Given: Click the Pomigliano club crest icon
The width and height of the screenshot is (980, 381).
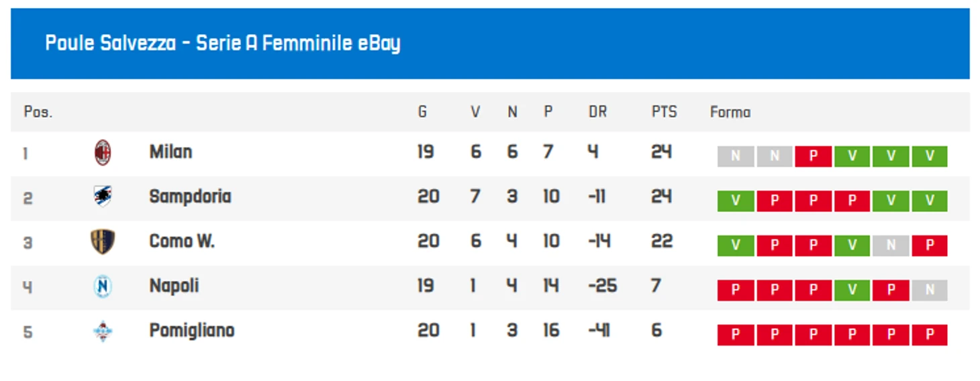Looking at the screenshot, I should [103, 331].
